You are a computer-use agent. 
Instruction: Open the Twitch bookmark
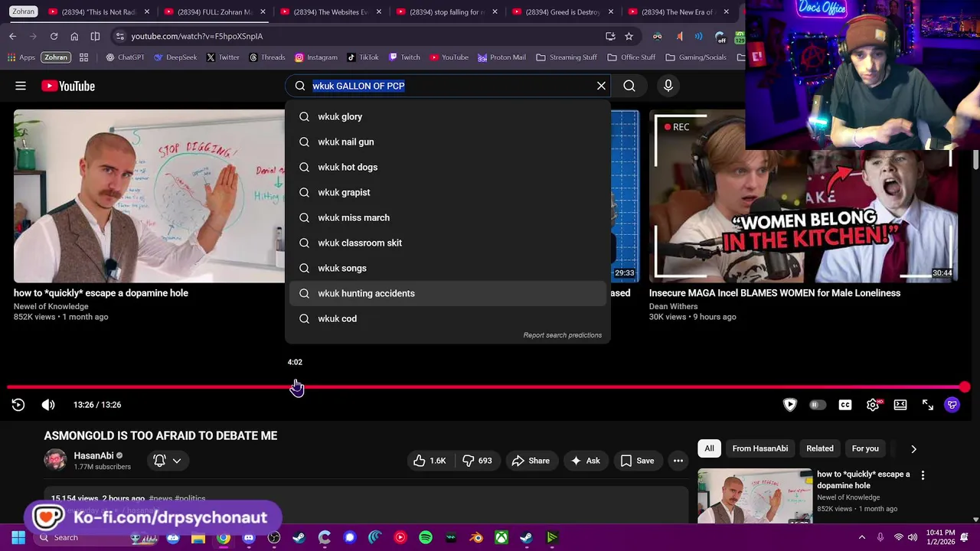coord(404,57)
